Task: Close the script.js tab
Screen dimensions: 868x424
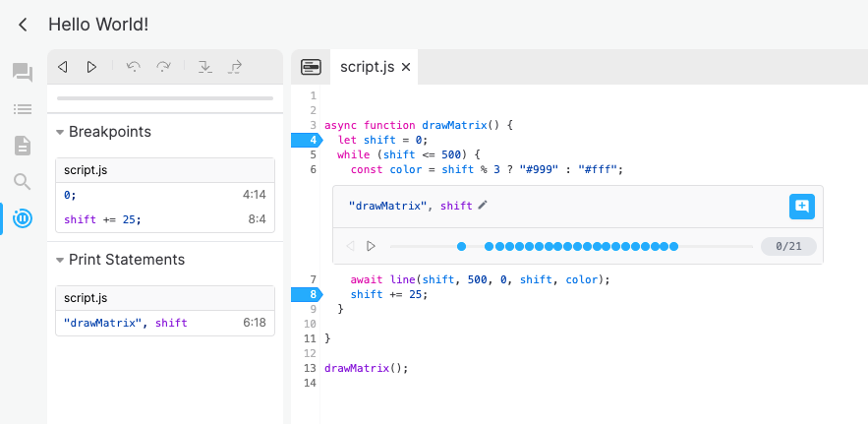Action: (406, 67)
